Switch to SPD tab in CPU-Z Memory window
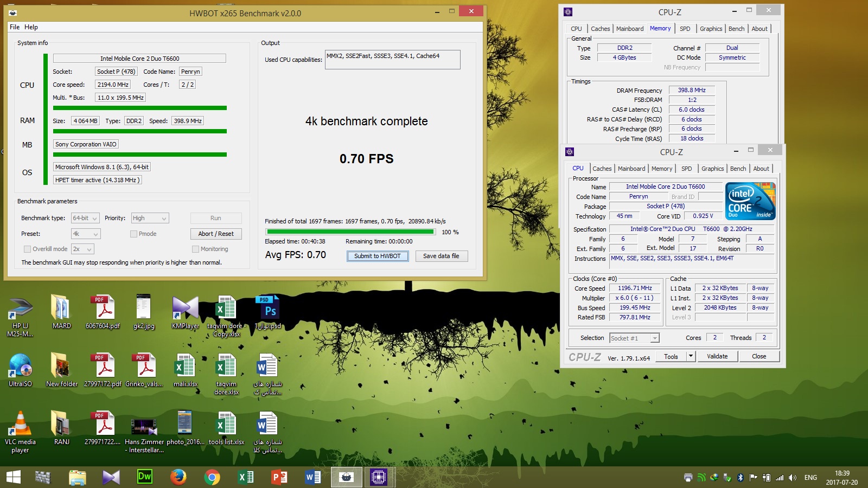 click(x=685, y=29)
